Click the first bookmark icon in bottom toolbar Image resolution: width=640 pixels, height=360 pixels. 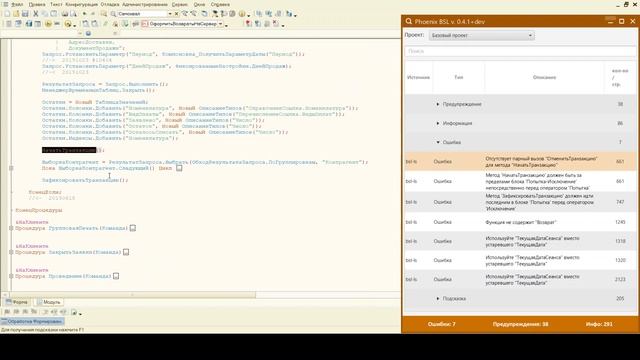tap(7, 312)
